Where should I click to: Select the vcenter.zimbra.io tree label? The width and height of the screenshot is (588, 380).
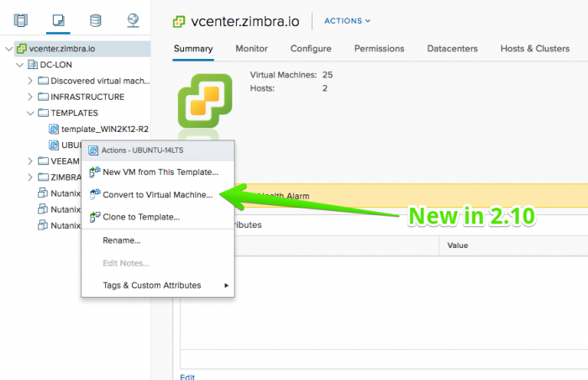click(62, 49)
